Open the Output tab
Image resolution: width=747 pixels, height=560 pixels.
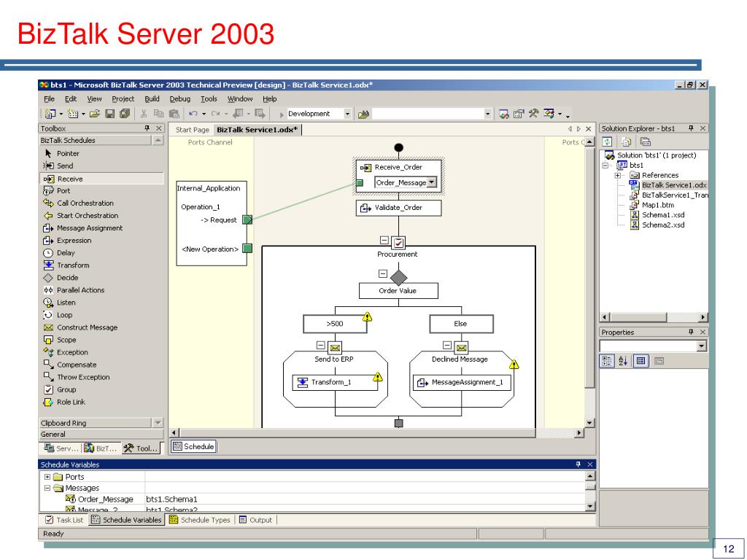click(256, 520)
